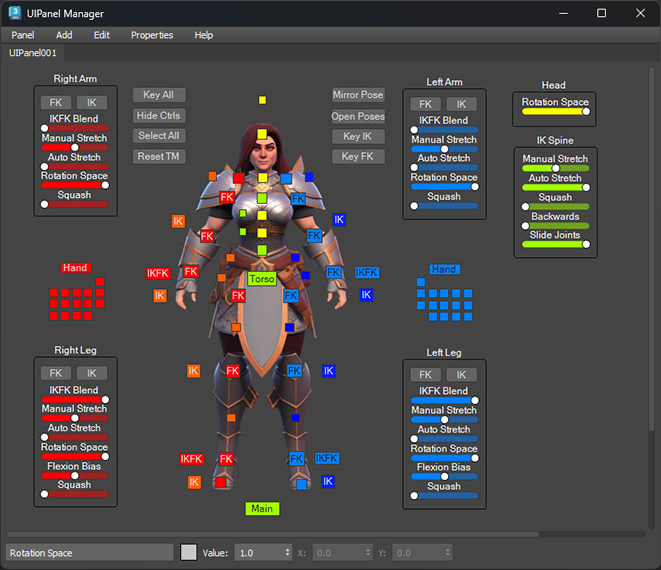Screen dimensions: 661x570
Task: Select the red IKFK button beside the right foot
Action: 191,459
